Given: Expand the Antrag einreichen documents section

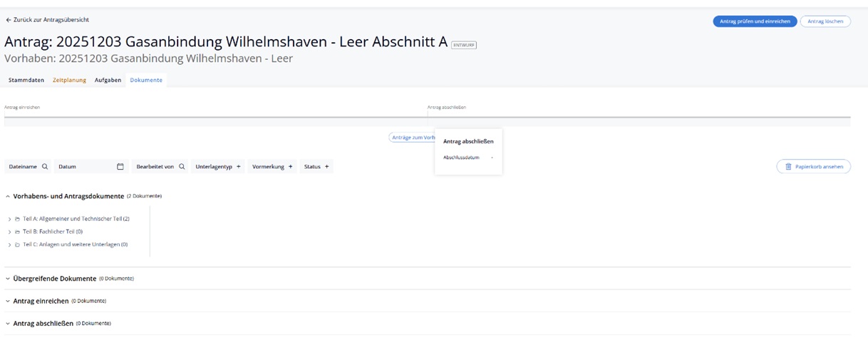Looking at the screenshot, I should click(8, 301).
